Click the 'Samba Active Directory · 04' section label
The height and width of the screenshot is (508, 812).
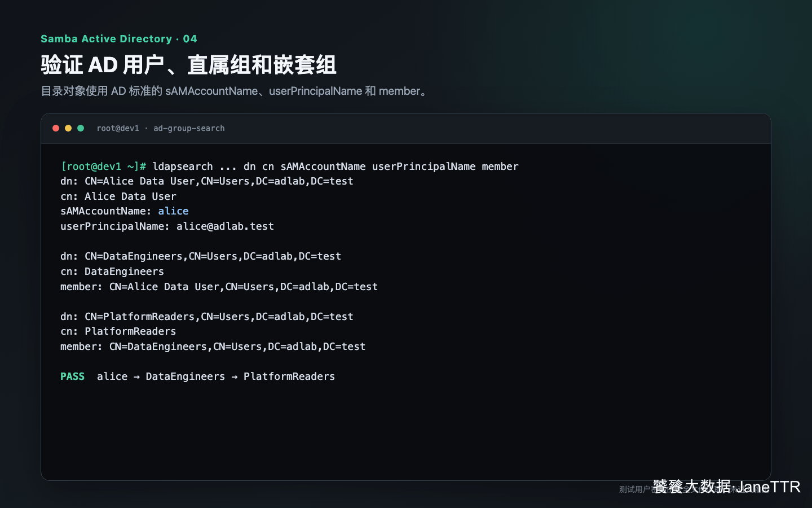point(119,39)
